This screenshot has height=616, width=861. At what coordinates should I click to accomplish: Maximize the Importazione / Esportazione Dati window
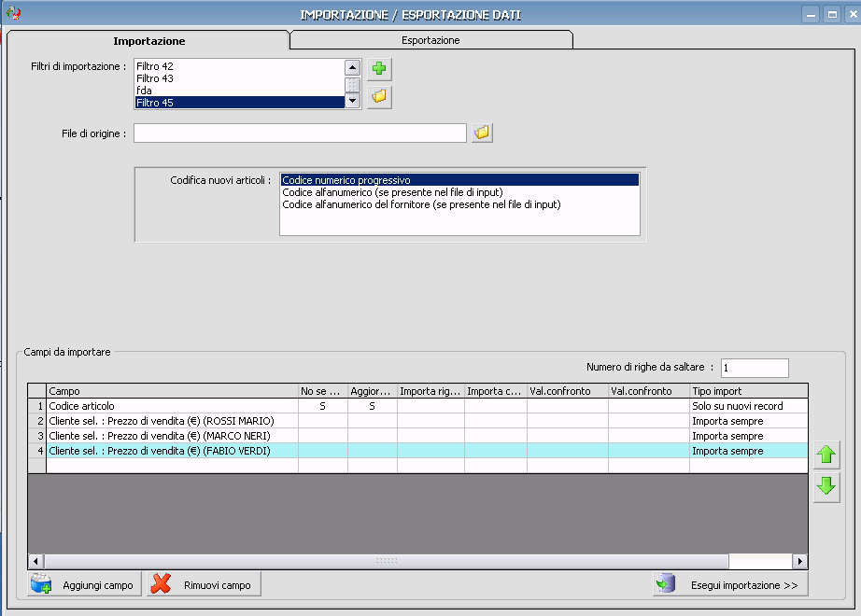pyautogui.click(x=832, y=14)
